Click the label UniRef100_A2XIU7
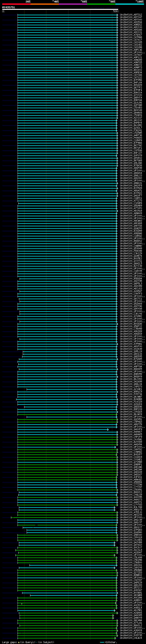Image resolution: width=146 pixels, height=644 pixels. click(x=131, y=118)
